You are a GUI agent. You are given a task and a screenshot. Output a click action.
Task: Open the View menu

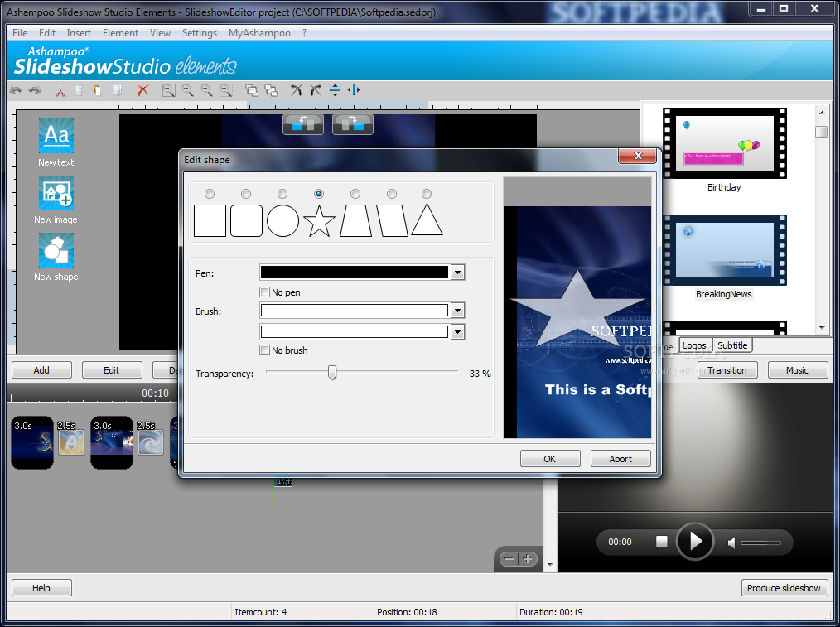[x=160, y=33]
